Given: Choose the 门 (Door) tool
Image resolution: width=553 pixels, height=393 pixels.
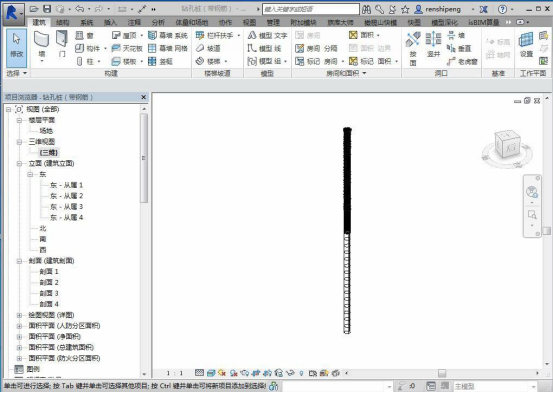Looking at the screenshot, I should [62, 44].
